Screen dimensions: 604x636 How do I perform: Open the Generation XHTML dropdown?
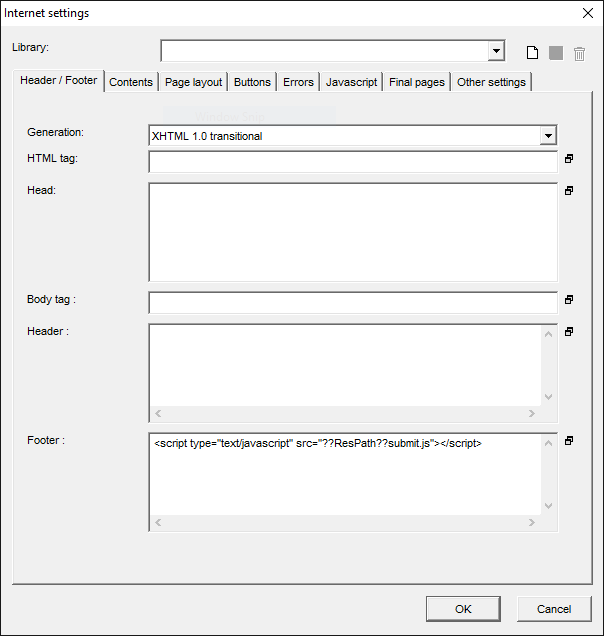(x=547, y=136)
